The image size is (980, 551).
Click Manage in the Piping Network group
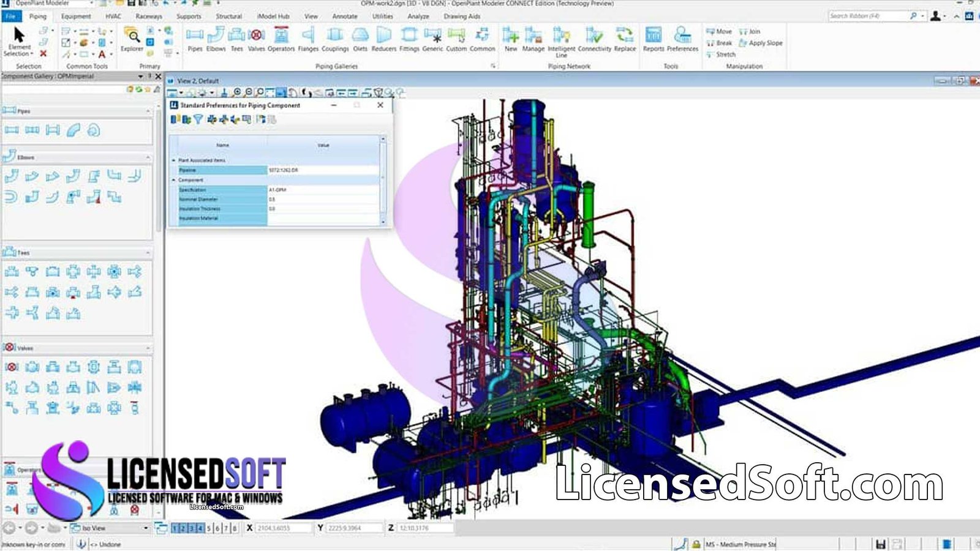tap(533, 39)
